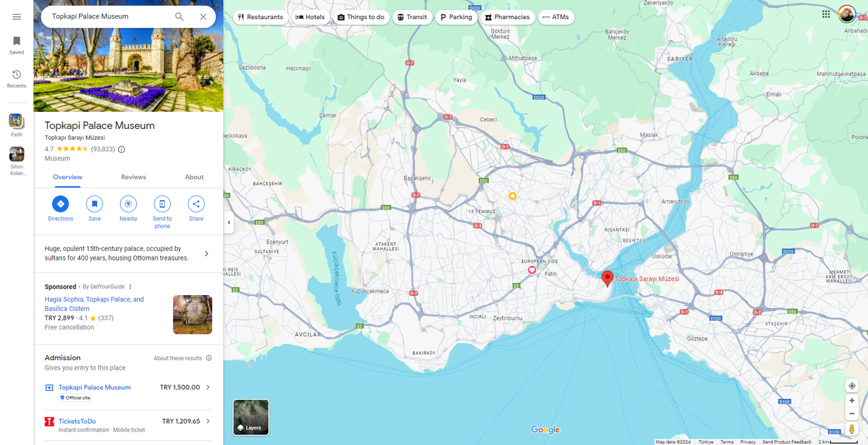Viewport: 868px width, 445px height.
Task: Zoom out on the map
Action: click(852, 414)
